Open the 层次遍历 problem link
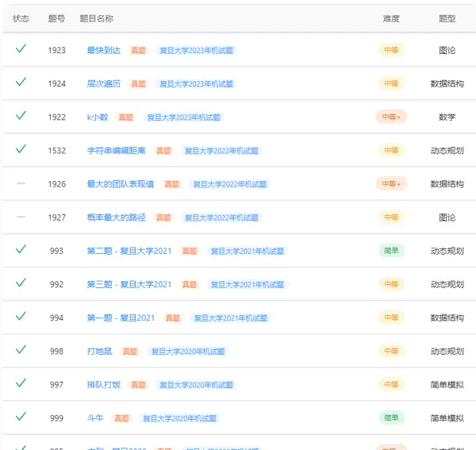 pyautogui.click(x=104, y=83)
